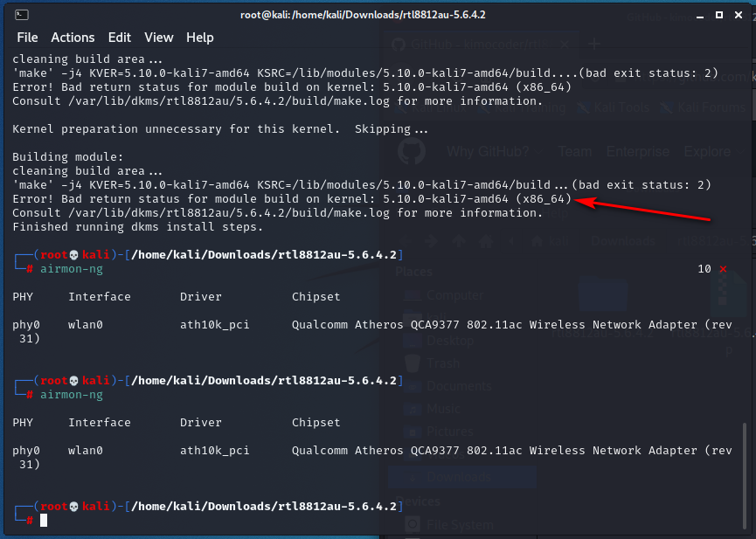The height and width of the screenshot is (539, 756).
Task: Open the Edit menu
Action: (119, 38)
